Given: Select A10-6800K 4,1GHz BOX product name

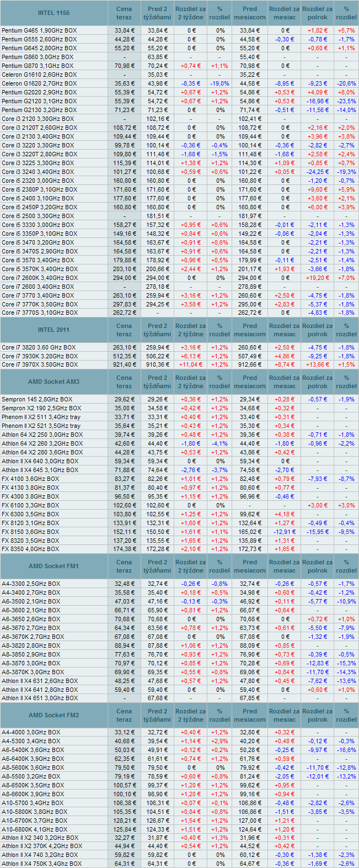Looking at the screenshot, I should coord(35,830).
